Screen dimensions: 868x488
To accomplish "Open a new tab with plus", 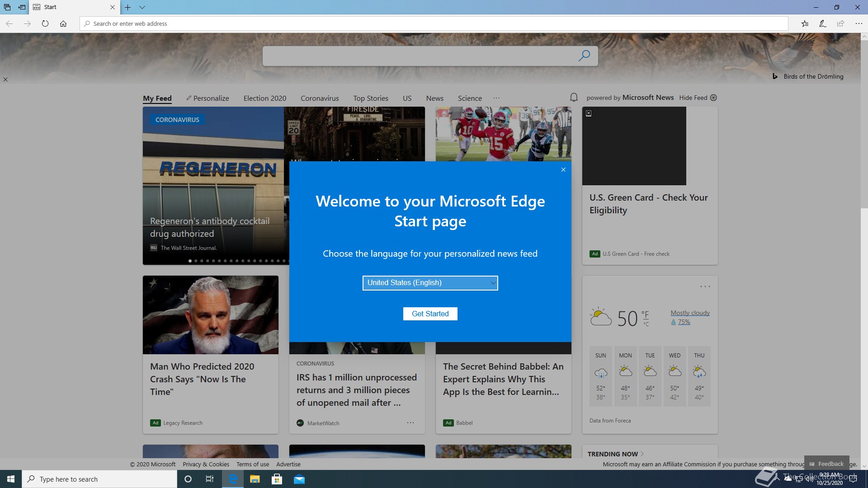I will point(128,7).
